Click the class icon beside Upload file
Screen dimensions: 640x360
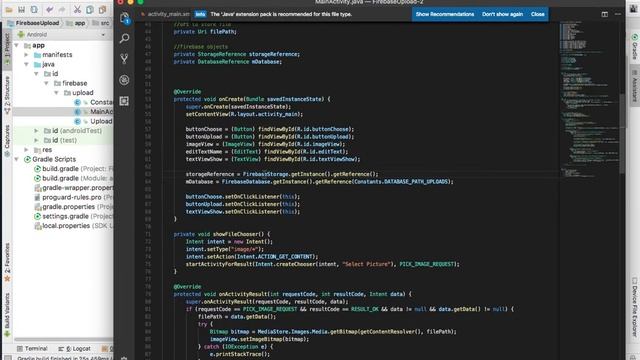click(x=78, y=121)
